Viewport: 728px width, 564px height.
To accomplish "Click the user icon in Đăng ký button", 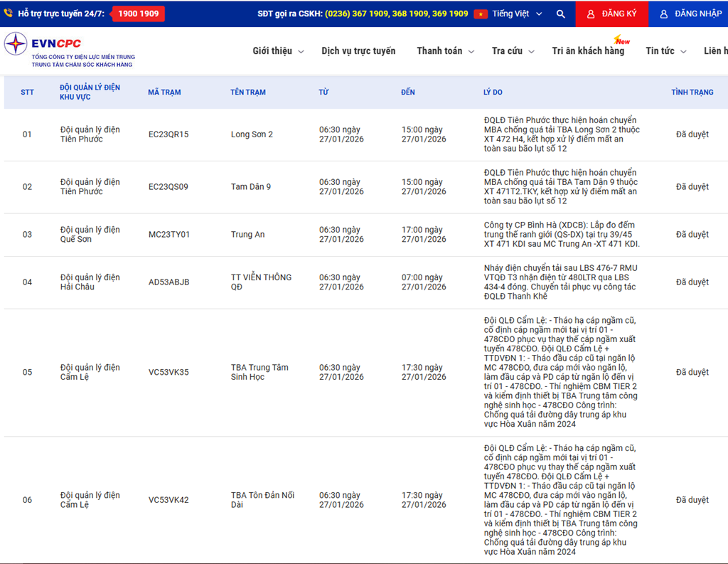I will (590, 14).
